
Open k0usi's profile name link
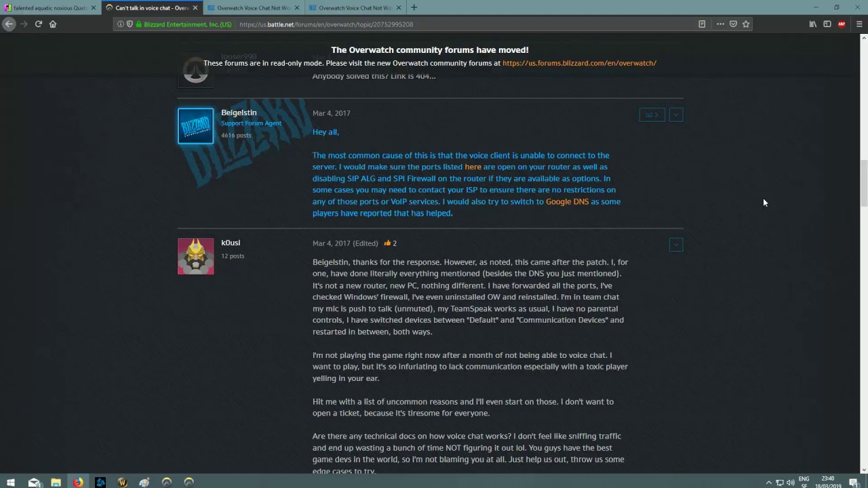[231, 243]
